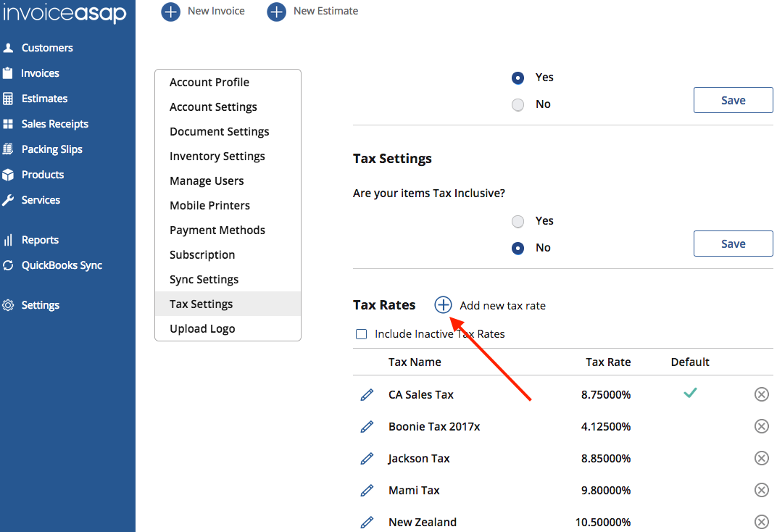Click the Add new tax rate plus icon
The width and height of the screenshot is (777, 532).
click(x=443, y=304)
